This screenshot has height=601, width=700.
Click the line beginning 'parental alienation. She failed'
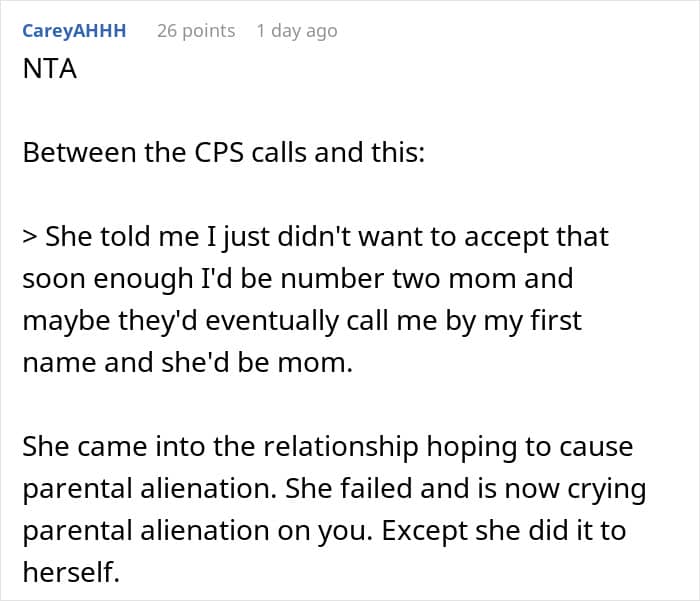pos(334,489)
